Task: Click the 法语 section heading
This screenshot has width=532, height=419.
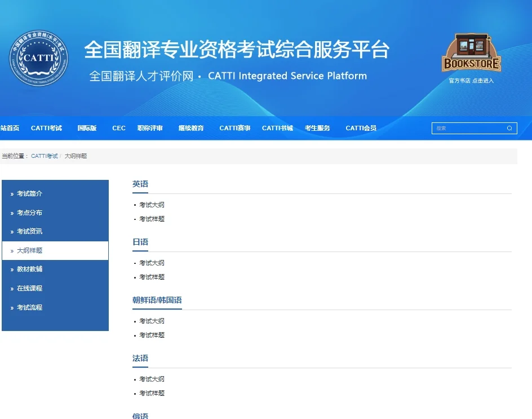Action: 140,358
